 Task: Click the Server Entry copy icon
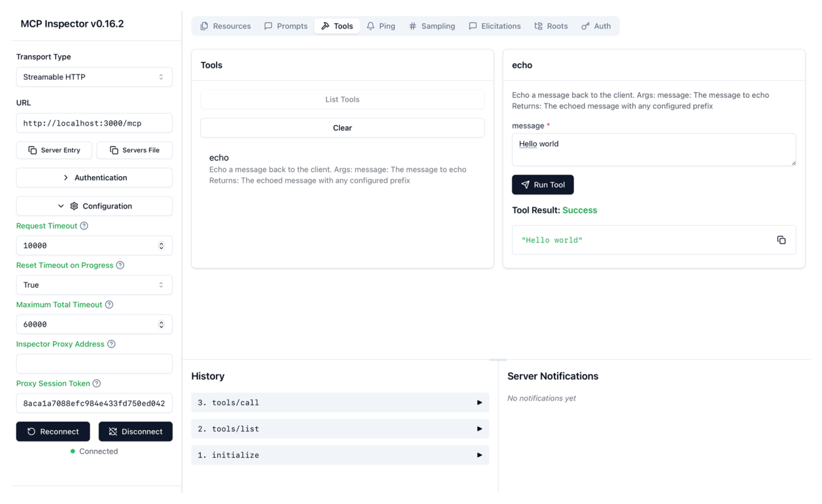click(32, 150)
